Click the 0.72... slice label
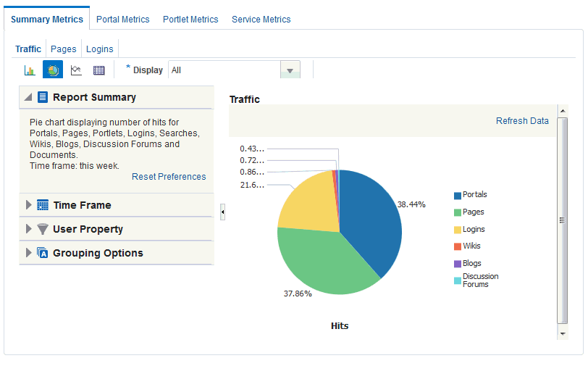This screenshot has width=588, height=366. point(252,160)
